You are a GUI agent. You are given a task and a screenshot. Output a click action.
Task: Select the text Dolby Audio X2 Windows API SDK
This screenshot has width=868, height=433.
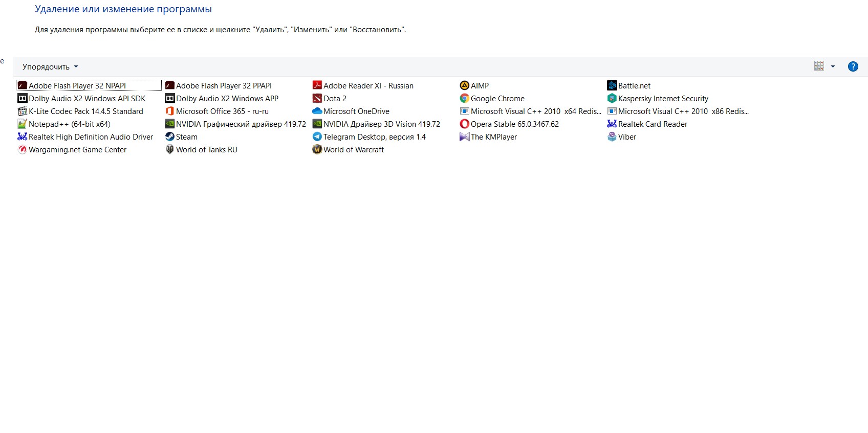tap(87, 99)
